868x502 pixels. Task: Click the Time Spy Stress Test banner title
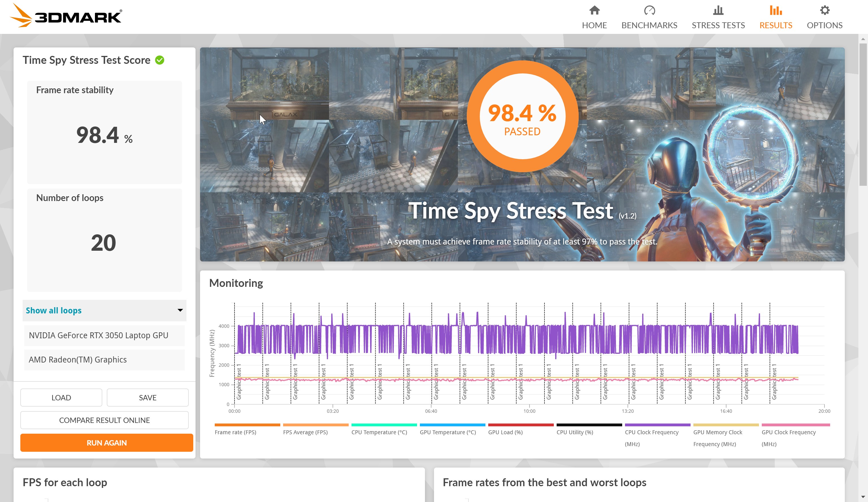pyautogui.click(x=511, y=210)
